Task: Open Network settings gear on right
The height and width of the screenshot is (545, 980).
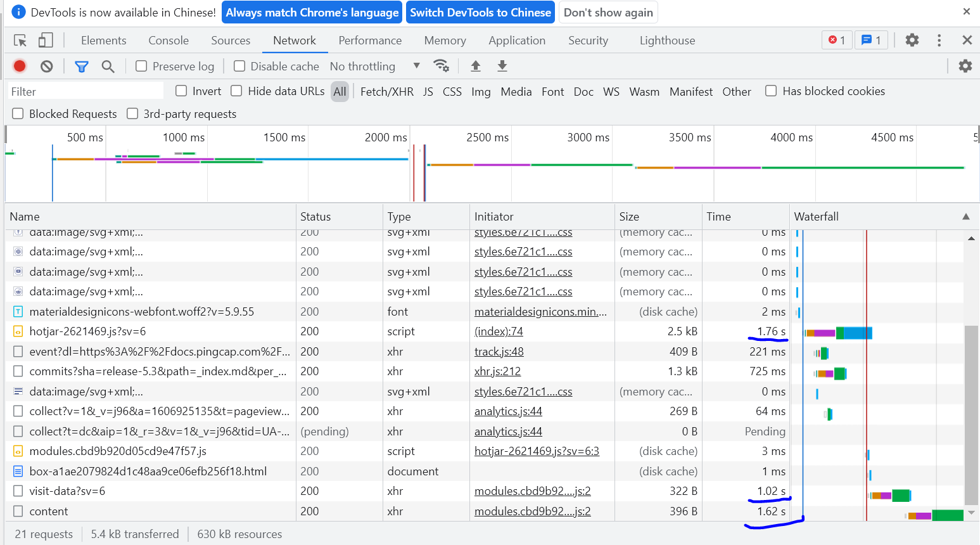Action: pyautogui.click(x=965, y=66)
